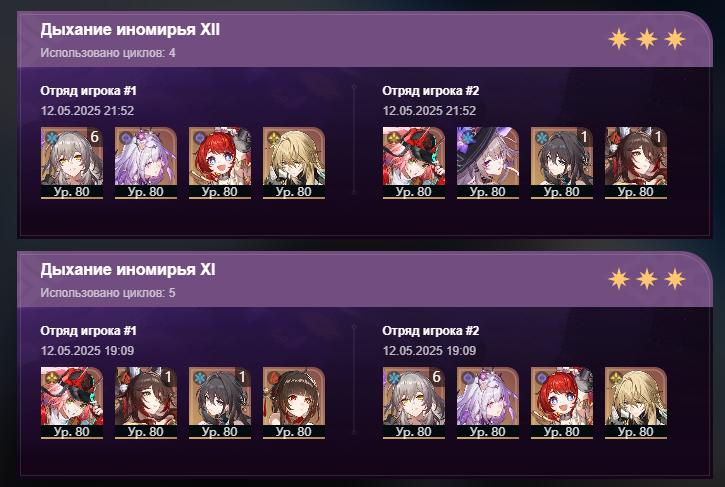Click the three-star rating of stage XII
This screenshot has height=487, width=725.
click(647, 39)
